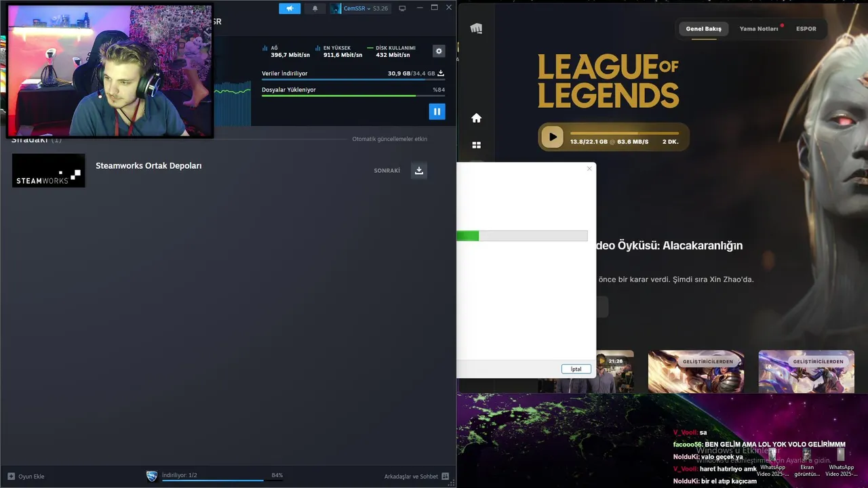Viewport: 868px width, 488px height.
Task: Select the DİSK KULLANIMI stat
Action: (391, 52)
